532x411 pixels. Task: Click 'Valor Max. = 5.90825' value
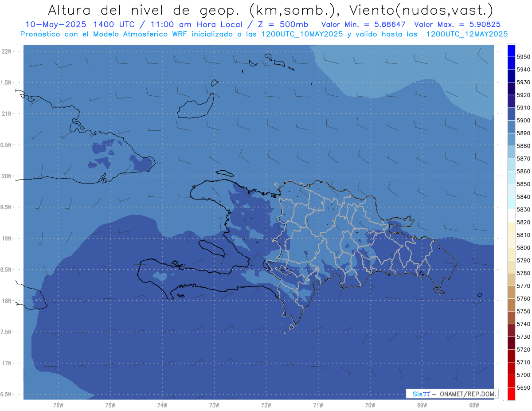[458, 24]
